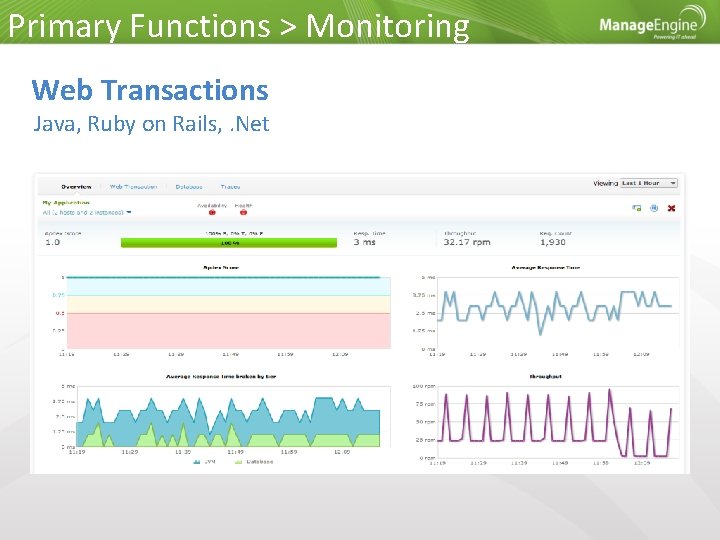
Task: Click the Average Response Time line chart
Action: (557, 313)
